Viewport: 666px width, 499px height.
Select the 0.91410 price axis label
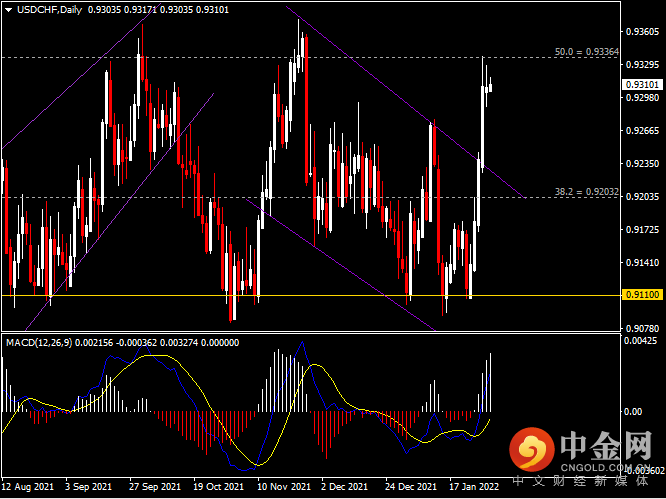pyautogui.click(x=642, y=263)
